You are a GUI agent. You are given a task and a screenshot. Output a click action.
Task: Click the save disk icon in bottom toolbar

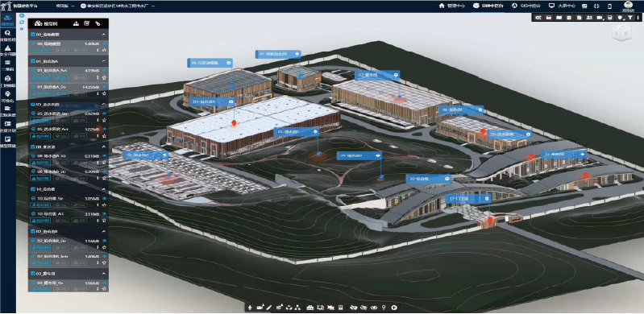340,308
